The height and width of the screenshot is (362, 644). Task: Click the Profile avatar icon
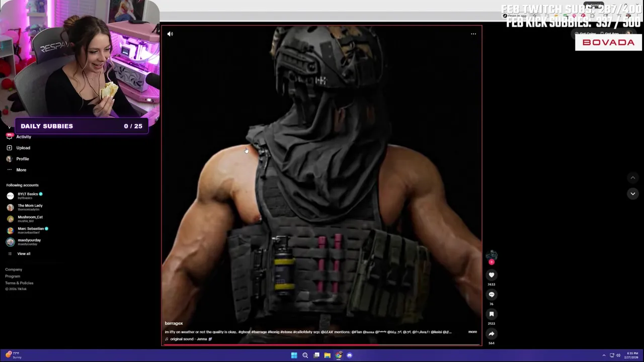(9, 159)
